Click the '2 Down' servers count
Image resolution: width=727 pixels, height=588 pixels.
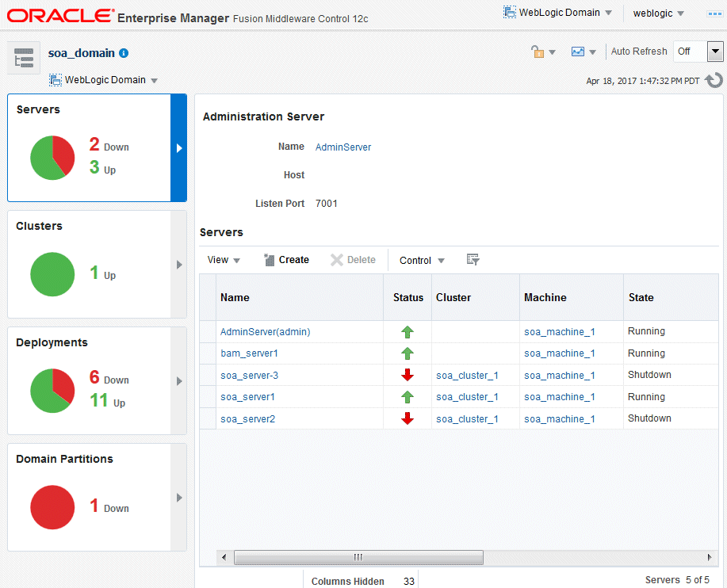pyautogui.click(x=109, y=144)
